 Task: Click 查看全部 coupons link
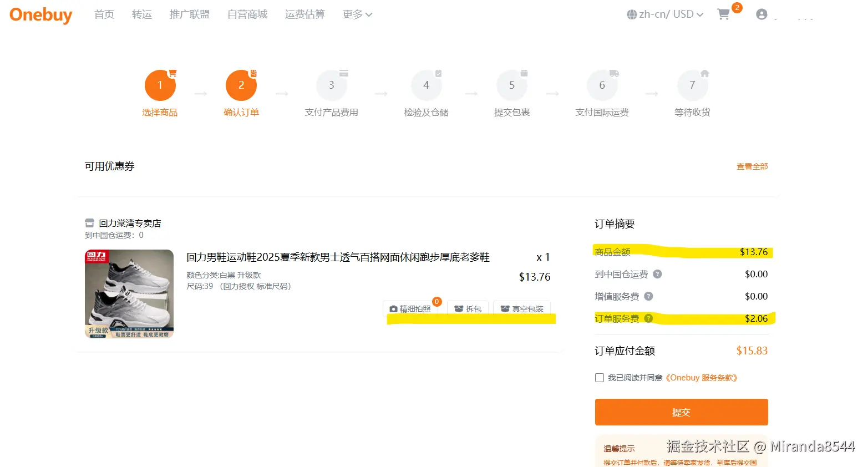(752, 166)
